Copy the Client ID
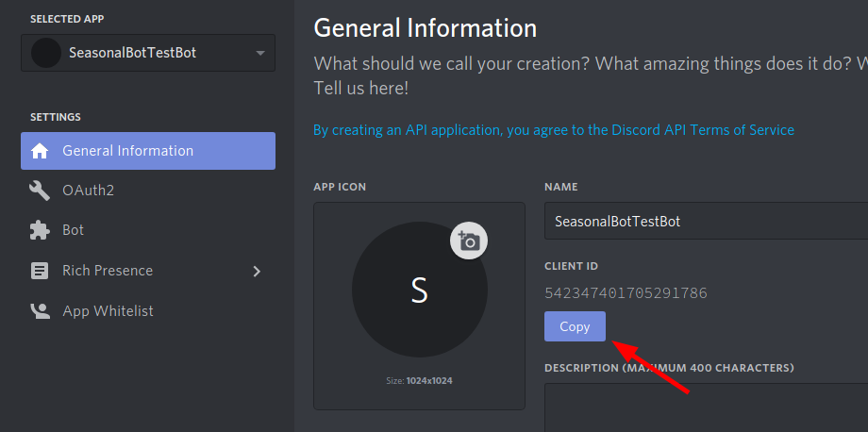Viewport: 868px width, 432px height. pos(575,326)
